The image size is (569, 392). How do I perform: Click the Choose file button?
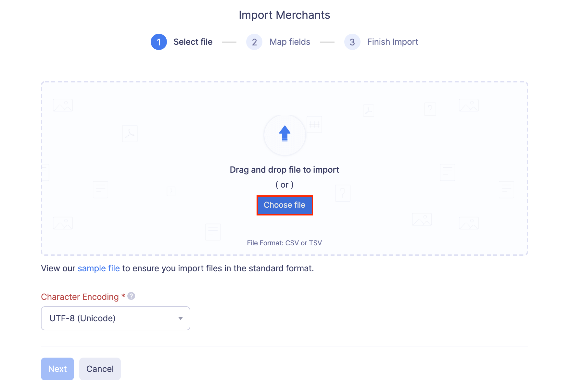[284, 205]
